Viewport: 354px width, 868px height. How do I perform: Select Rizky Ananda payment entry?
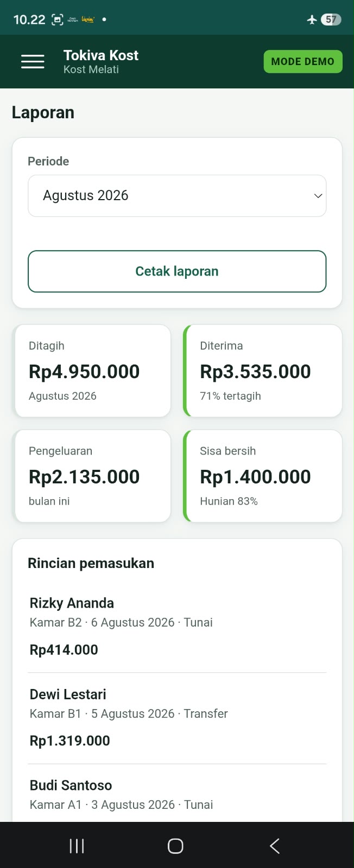(177, 627)
